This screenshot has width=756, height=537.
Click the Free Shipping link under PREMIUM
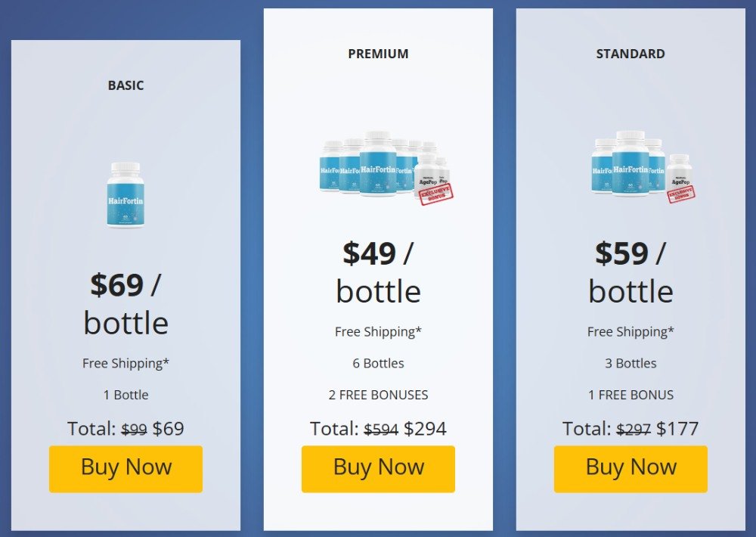(378, 331)
